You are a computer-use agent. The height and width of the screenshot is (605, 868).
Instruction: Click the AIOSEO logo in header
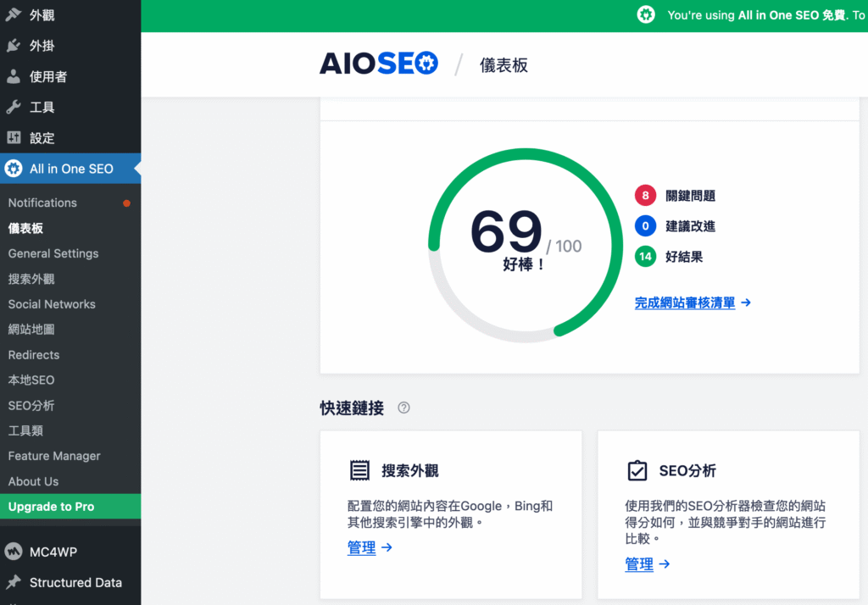click(x=379, y=64)
